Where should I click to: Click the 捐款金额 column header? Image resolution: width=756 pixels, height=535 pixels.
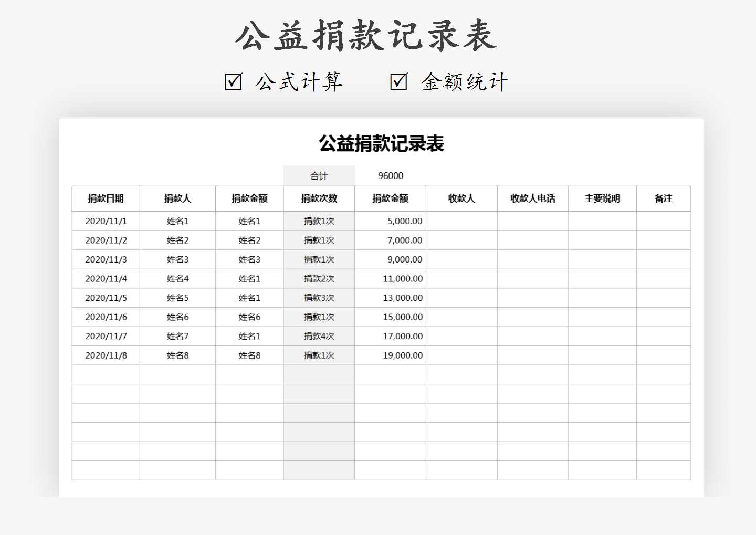(x=250, y=198)
